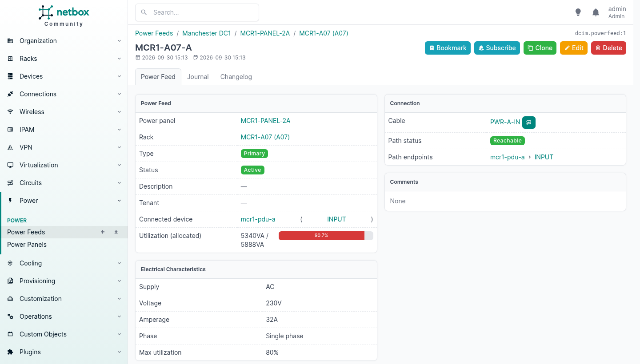Expand the Provisioning menu chevron

tap(119, 281)
